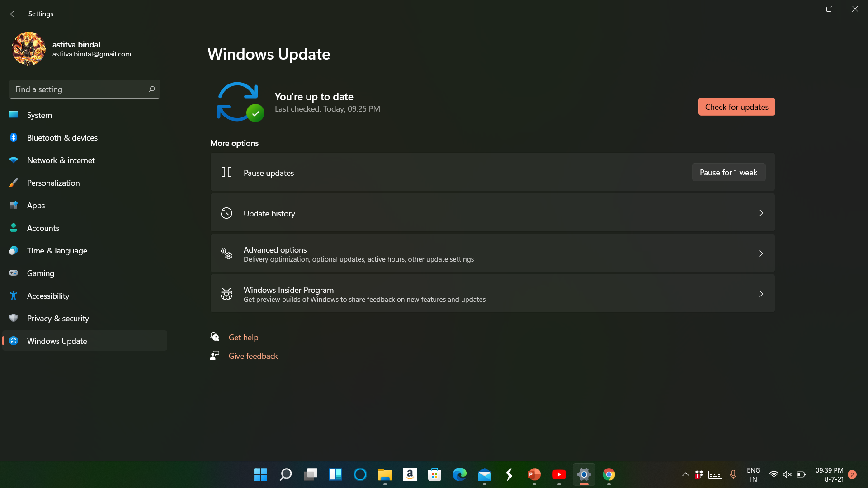Launch Amazon app from taskbar
Screen dimensions: 868x488
[x=410, y=474]
